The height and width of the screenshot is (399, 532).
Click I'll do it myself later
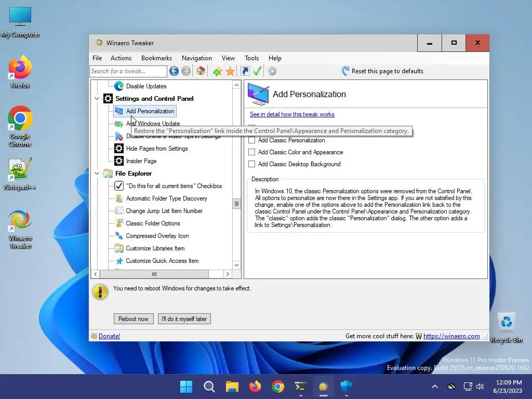click(x=184, y=319)
